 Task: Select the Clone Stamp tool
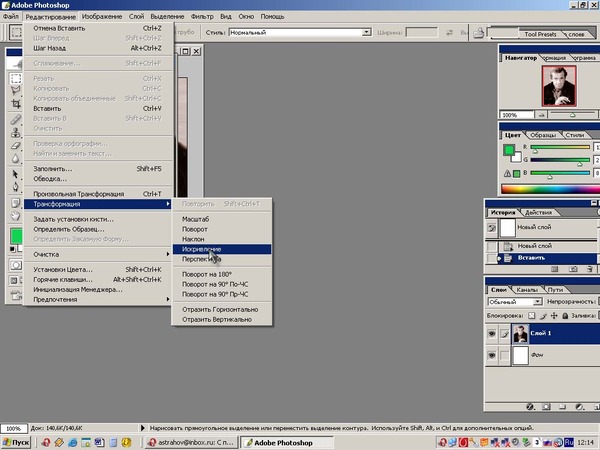[16, 132]
